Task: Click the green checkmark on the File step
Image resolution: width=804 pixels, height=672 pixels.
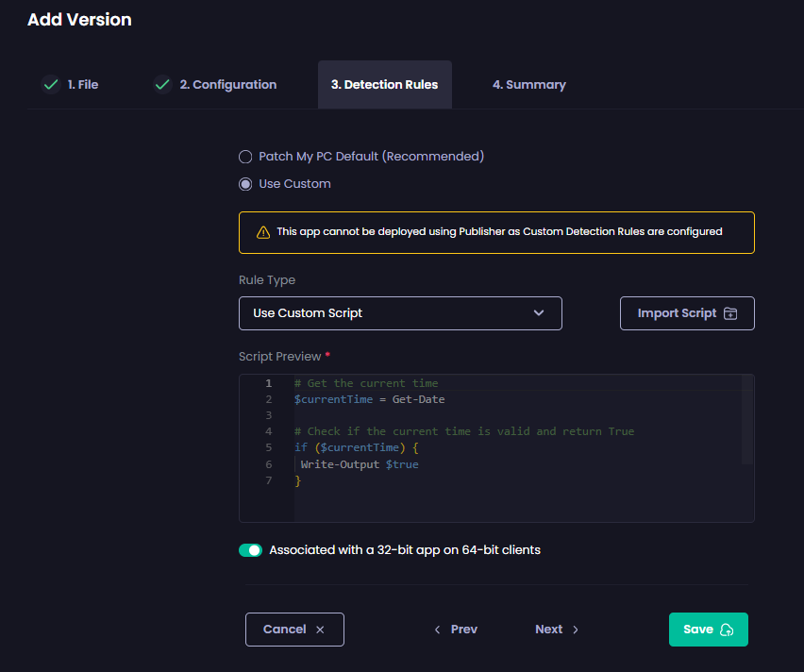Action: [50, 84]
